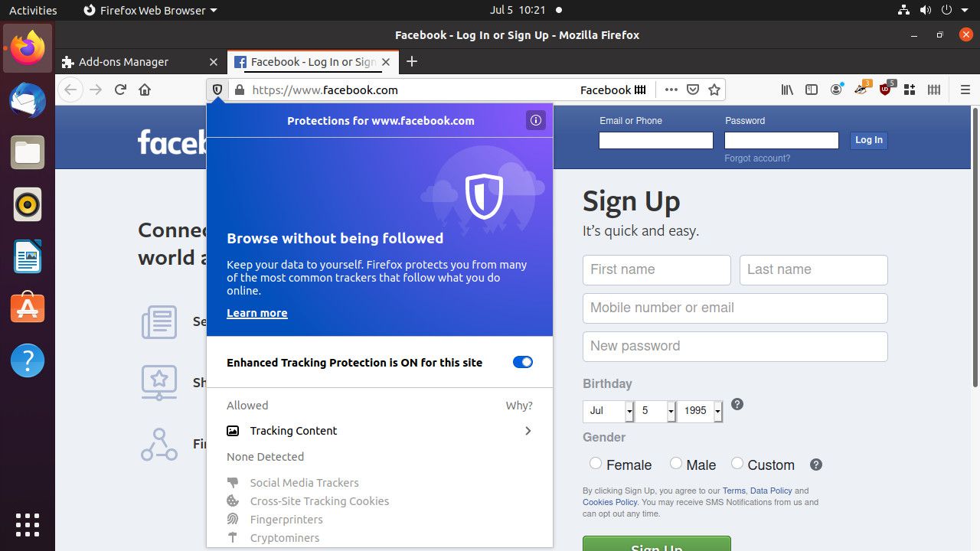Open the Activities overview
980x551 pixels.
coord(33,11)
